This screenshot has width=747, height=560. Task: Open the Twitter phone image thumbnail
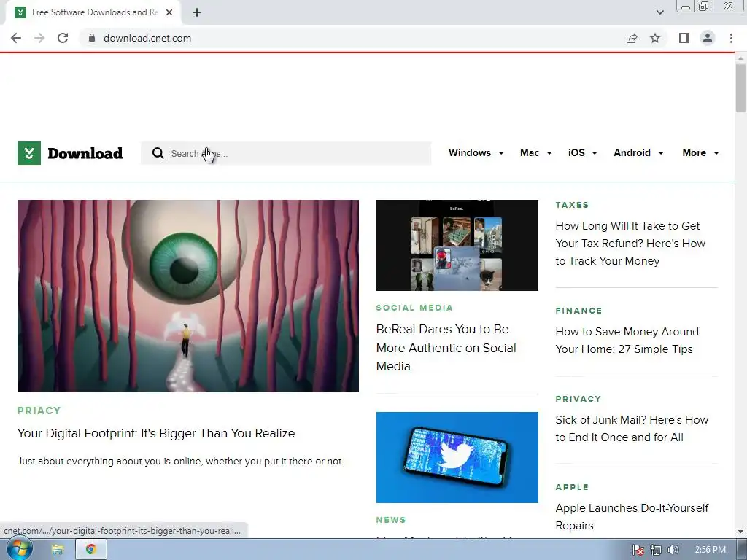coord(457,457)
